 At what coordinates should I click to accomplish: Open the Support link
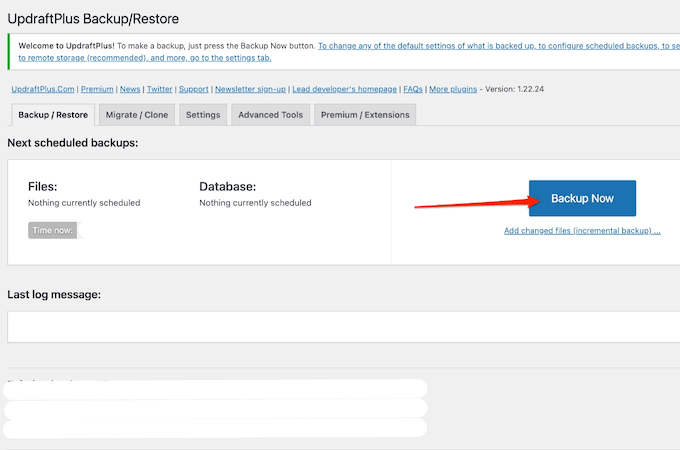193,89
